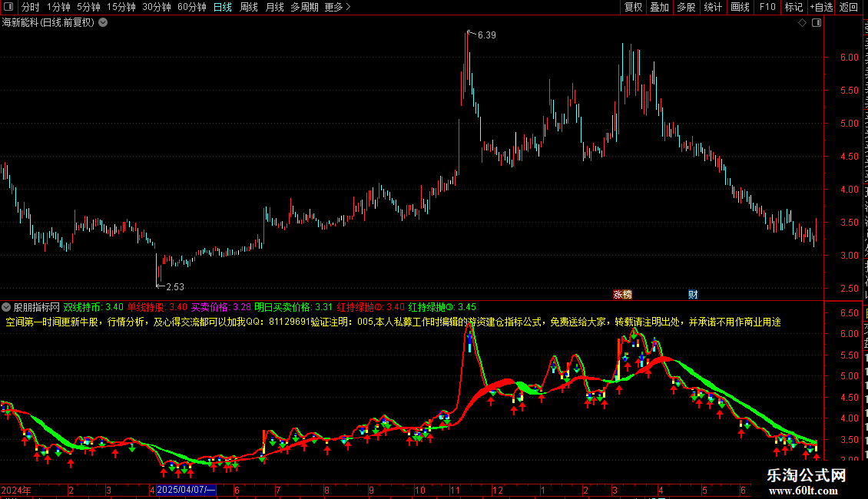The image size is (868, 499).
Task: Click the 返回 back button
Action: click(849, 7)
